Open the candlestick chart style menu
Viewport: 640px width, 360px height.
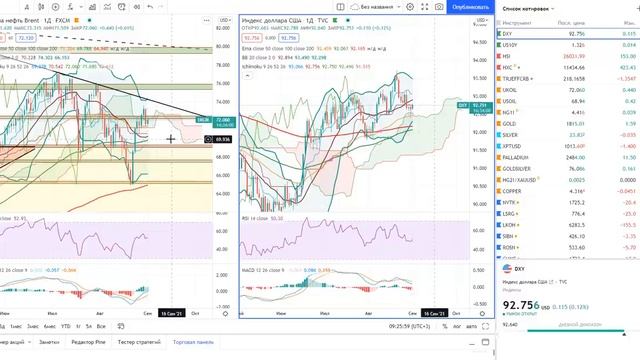click(x=41, y=7)
